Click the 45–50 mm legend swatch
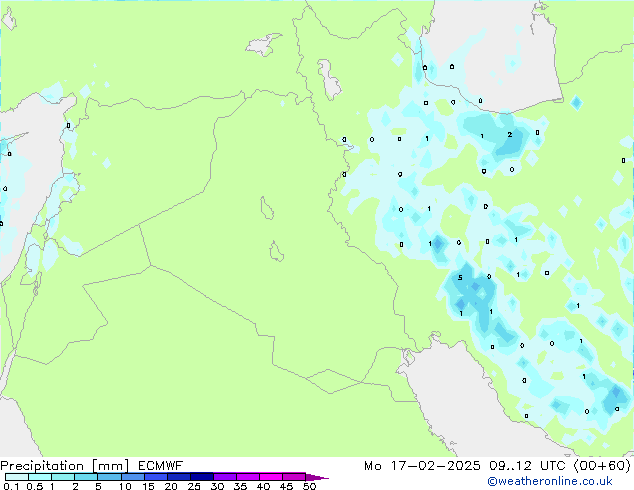 coord(294,477)
